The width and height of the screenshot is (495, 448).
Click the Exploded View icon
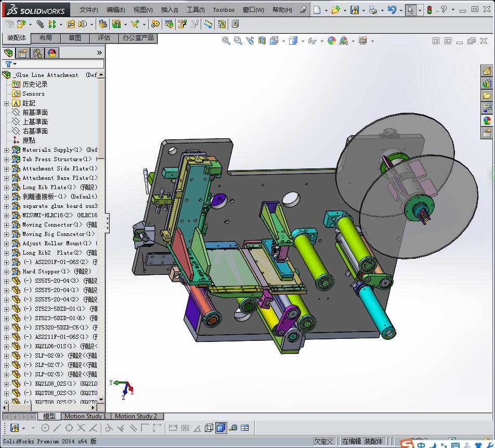pyautogui.click(x=183, y=24)
